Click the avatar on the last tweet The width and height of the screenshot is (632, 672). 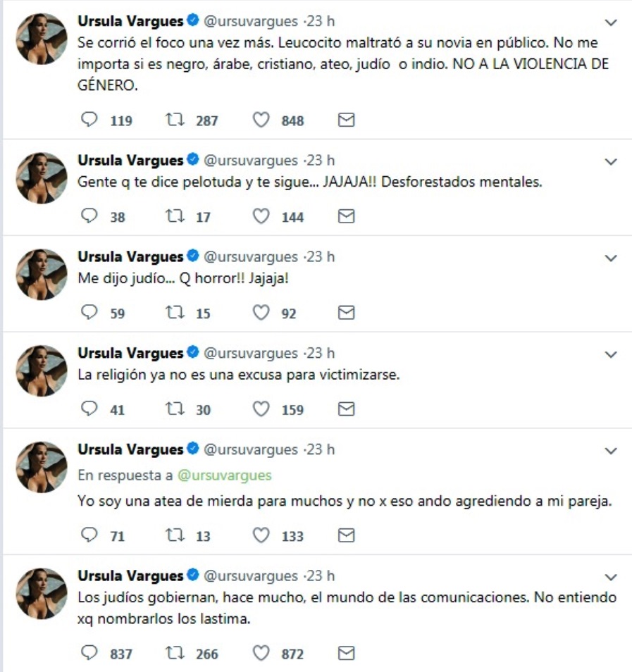coord(41,593)
